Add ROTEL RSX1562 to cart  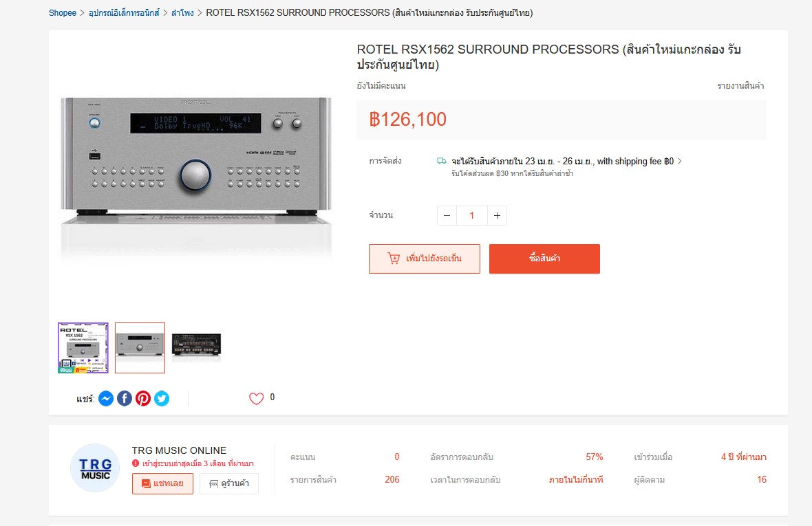(425, 259)
